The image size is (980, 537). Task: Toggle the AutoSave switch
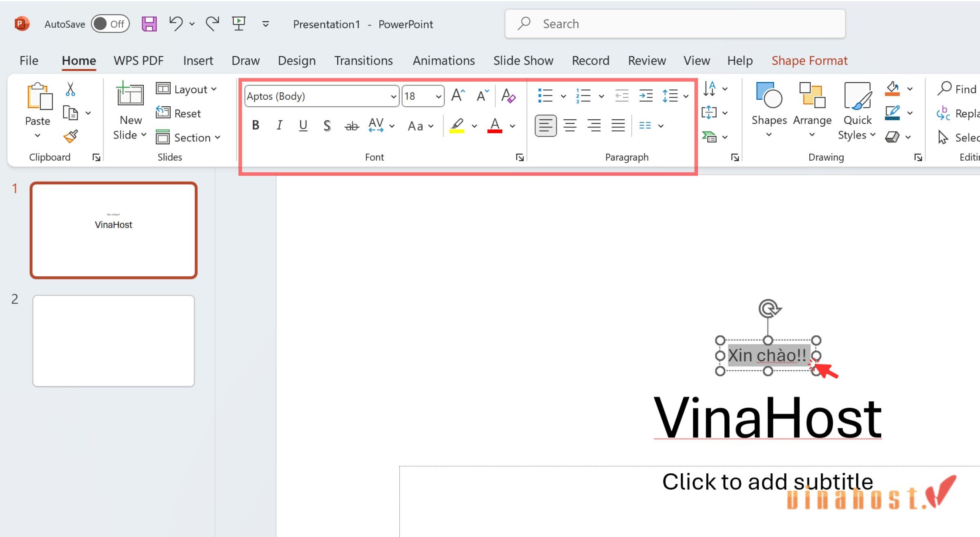[x=110, y=24]
